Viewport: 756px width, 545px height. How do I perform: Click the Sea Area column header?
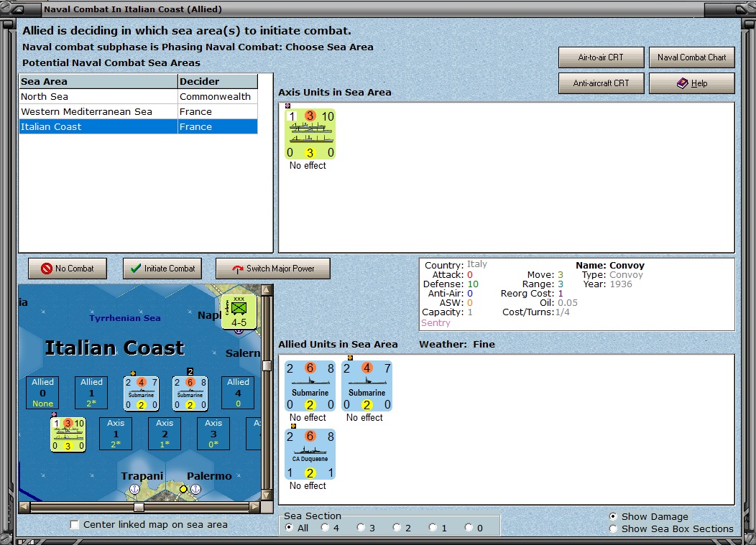tap(98, 81)
